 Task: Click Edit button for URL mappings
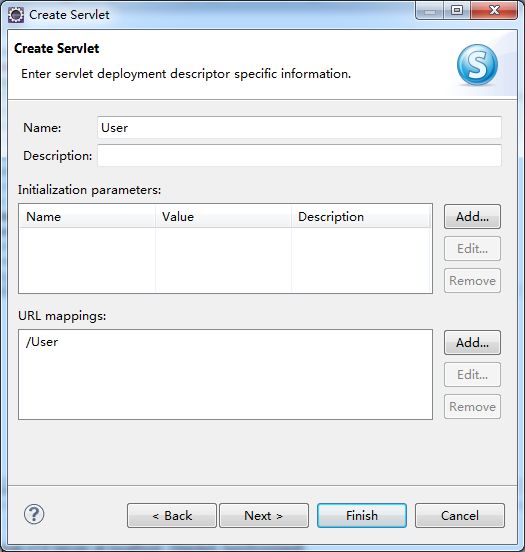point(472,375)
